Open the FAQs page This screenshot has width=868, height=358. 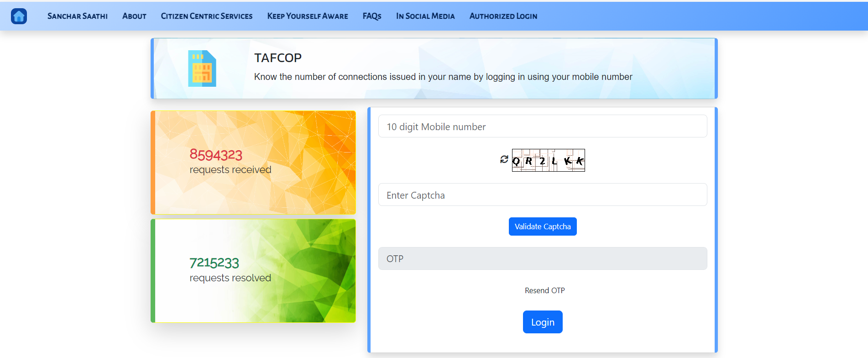371,16
